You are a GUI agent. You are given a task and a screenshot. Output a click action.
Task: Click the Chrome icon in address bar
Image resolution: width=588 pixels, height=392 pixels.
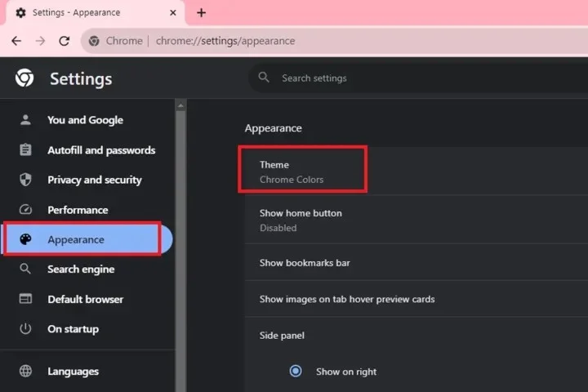click(x=94, y=41)
